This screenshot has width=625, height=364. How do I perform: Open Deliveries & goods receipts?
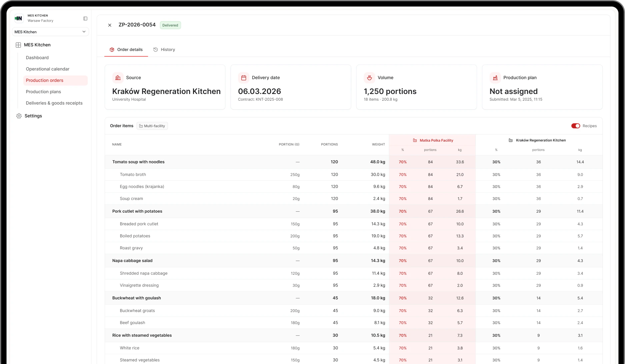pos(54,103)
